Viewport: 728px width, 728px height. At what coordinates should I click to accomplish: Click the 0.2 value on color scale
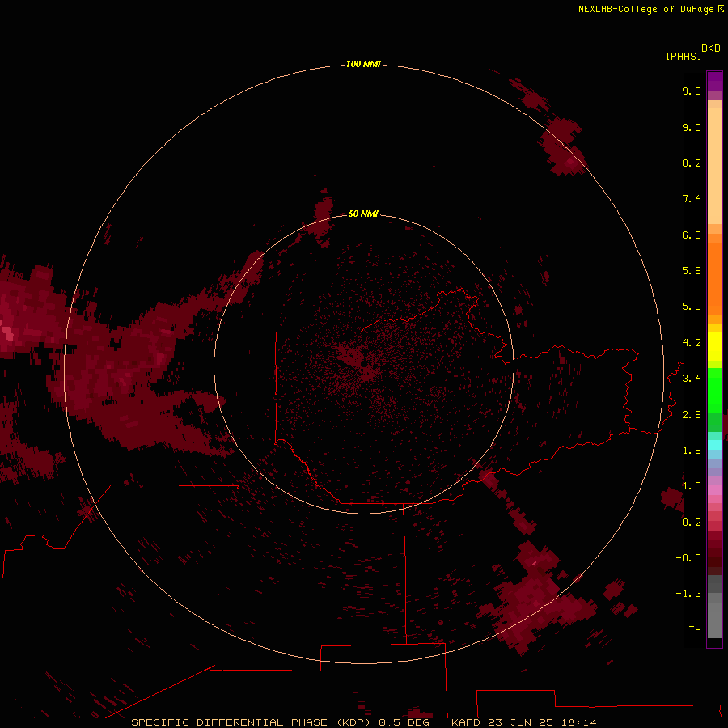coord(692,523)
